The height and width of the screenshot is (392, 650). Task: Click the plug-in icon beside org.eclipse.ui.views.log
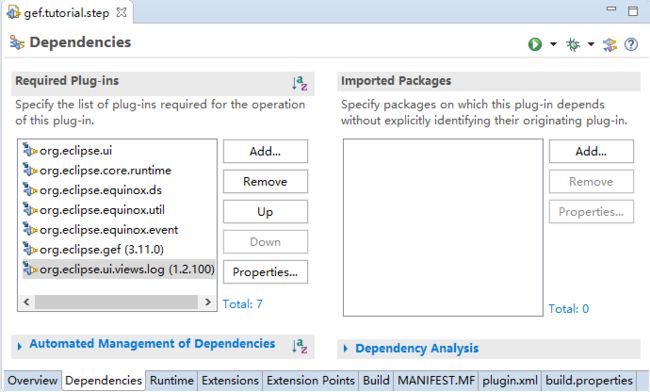coord(30,269)
